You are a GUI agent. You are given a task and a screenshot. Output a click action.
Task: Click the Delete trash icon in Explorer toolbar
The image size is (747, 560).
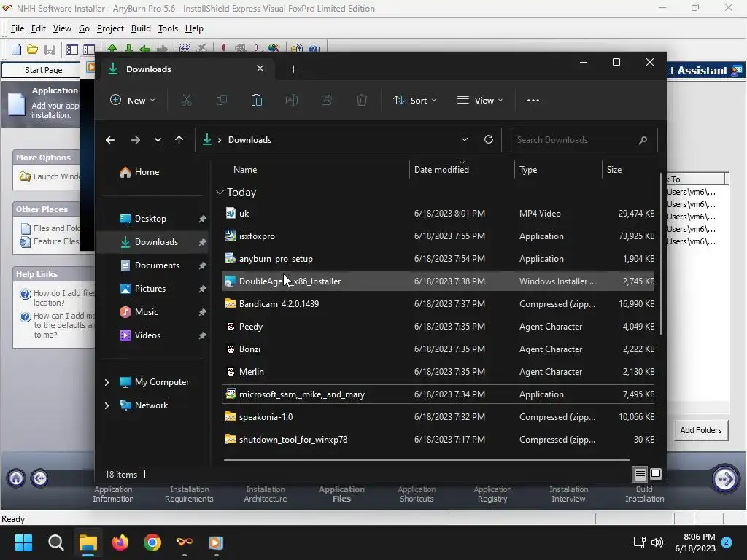362,101
